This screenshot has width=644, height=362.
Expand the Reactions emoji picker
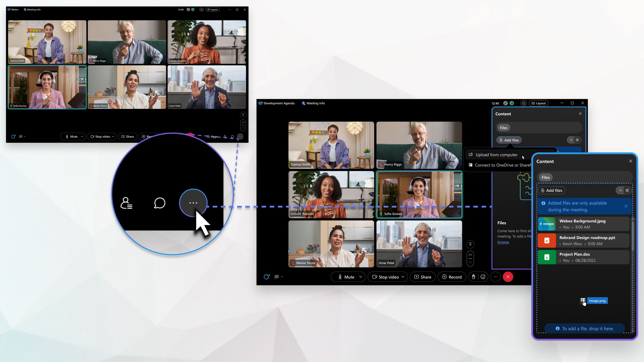pos(483,276)
